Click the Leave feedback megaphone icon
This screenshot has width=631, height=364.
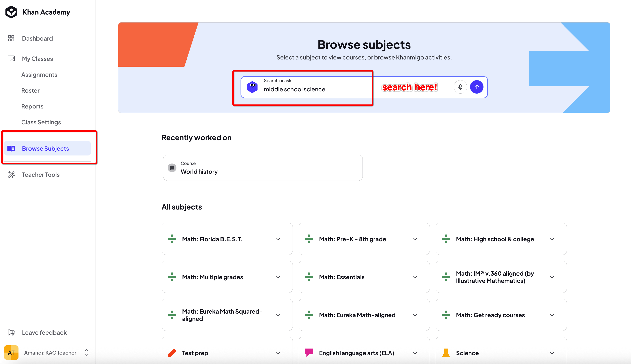11,332
